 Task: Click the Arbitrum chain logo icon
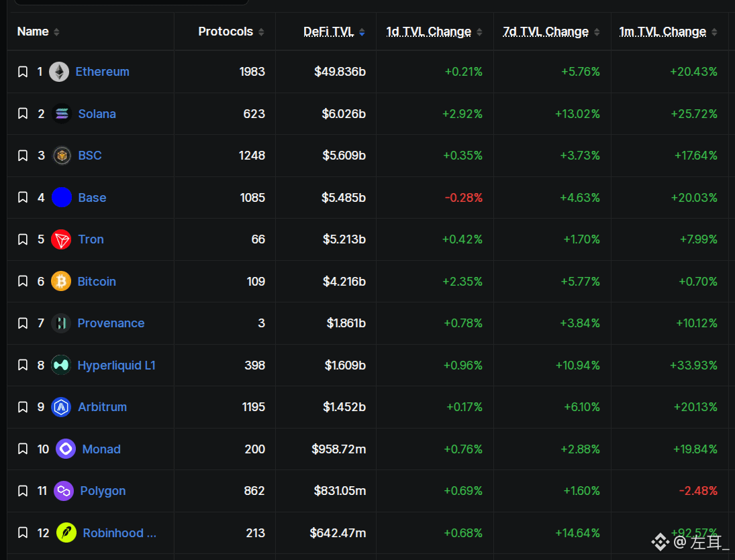[x=61, y=407]
